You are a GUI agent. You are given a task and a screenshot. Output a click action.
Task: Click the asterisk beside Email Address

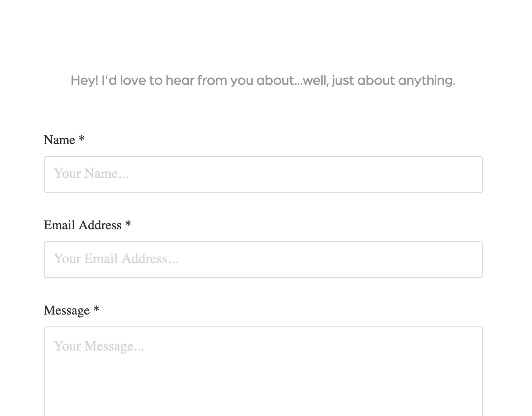[128, 225]
